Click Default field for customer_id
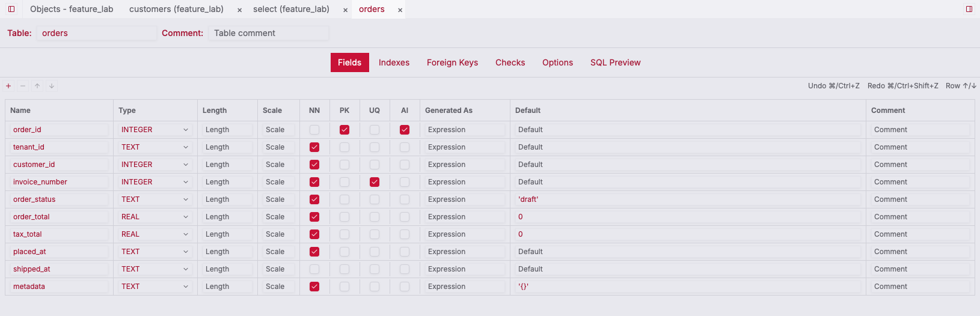 click(x=688, y=165)
